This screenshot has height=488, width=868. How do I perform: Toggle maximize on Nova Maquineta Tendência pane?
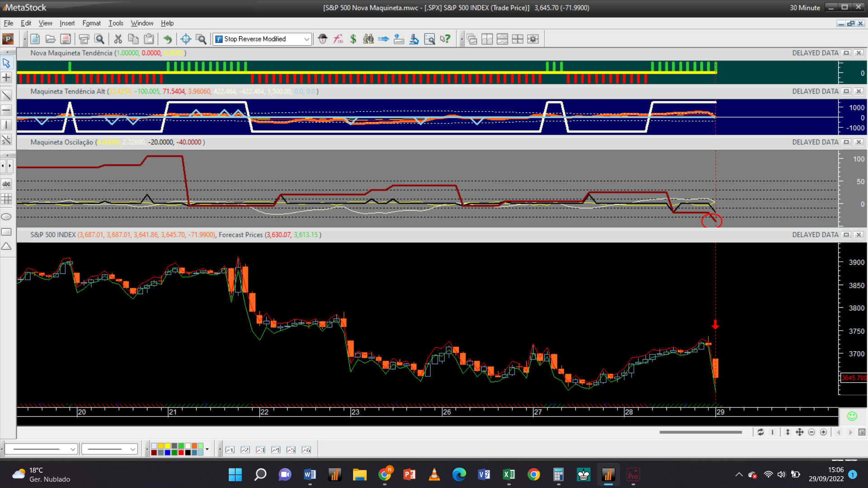click(x=846, y=53)
